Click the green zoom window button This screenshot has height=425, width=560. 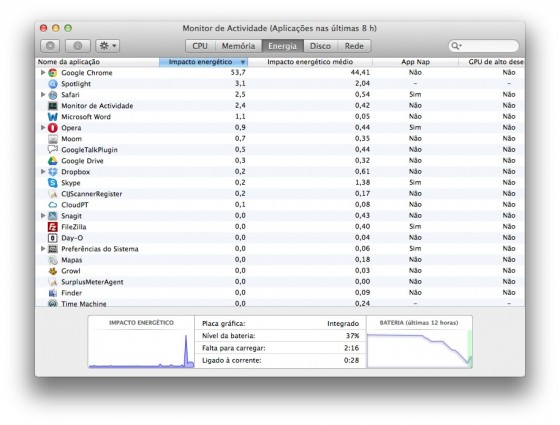68,28
